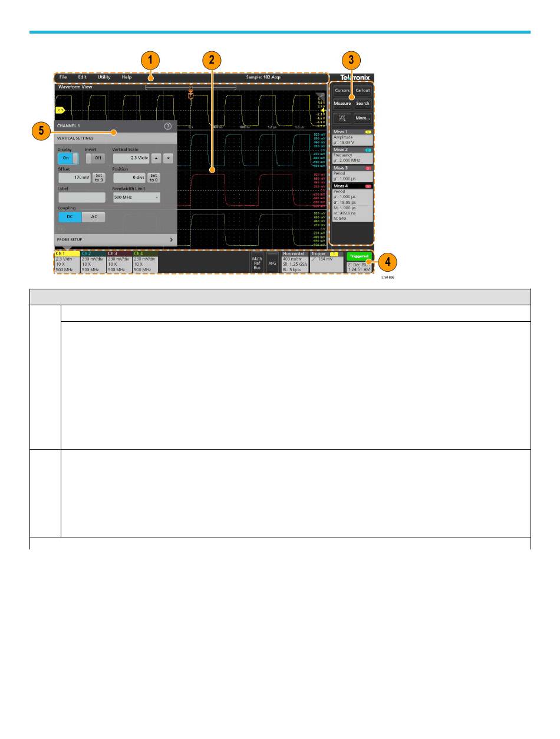Click the Measure button

(342, 103)
